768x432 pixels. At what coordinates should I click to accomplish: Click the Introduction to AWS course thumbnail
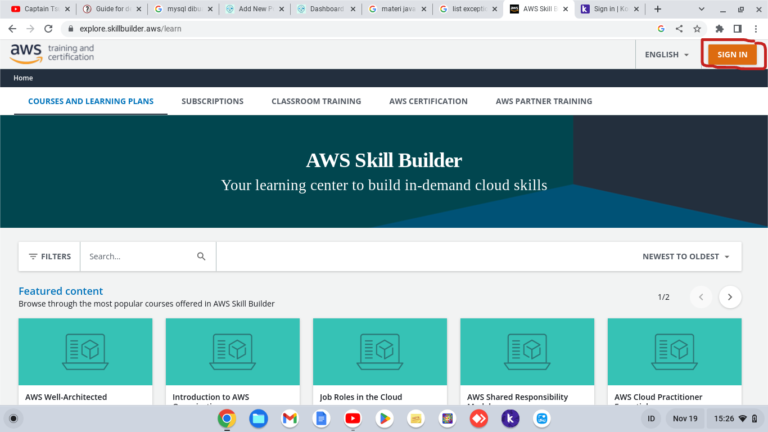[x=233, y=351]
